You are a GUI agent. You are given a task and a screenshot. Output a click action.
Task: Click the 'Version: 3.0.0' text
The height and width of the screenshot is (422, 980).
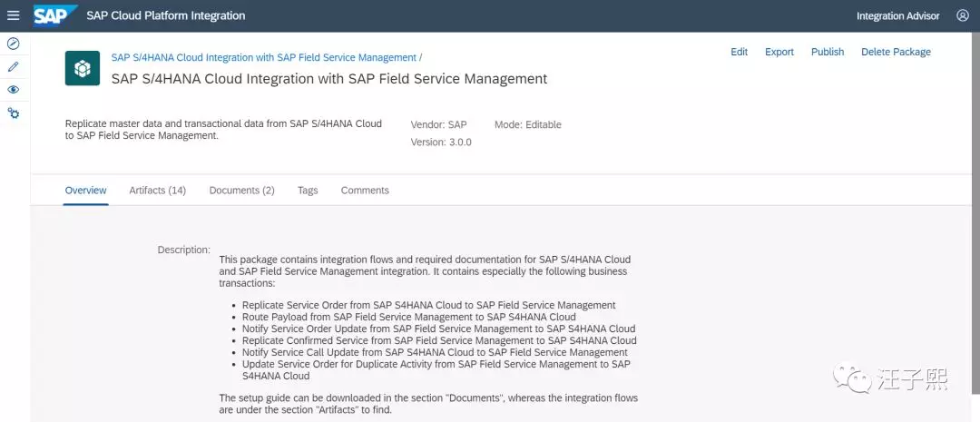tap(441, 142)
